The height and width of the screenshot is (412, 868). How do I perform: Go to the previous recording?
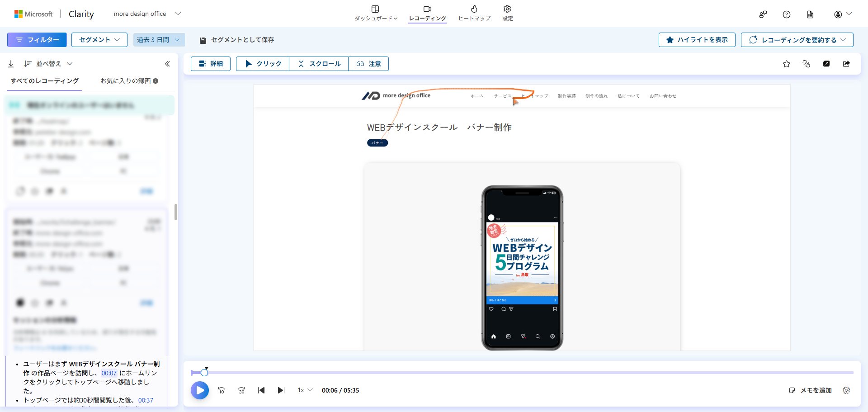coord(261,390)
